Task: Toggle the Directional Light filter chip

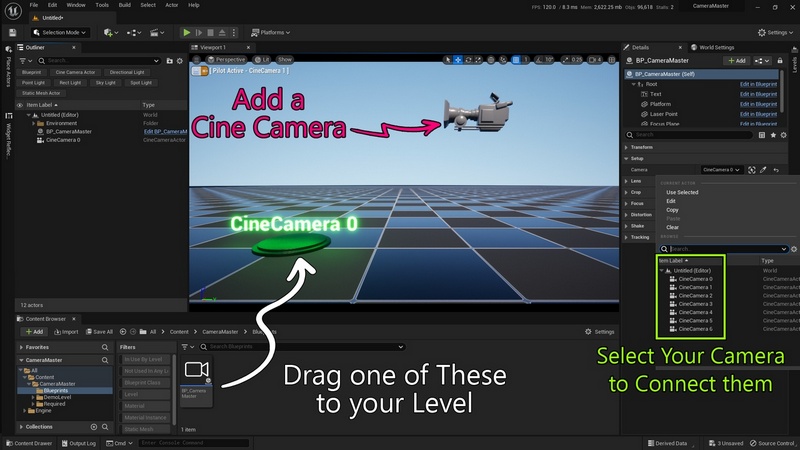Action: pyautogui.click(x=127, y=72)
